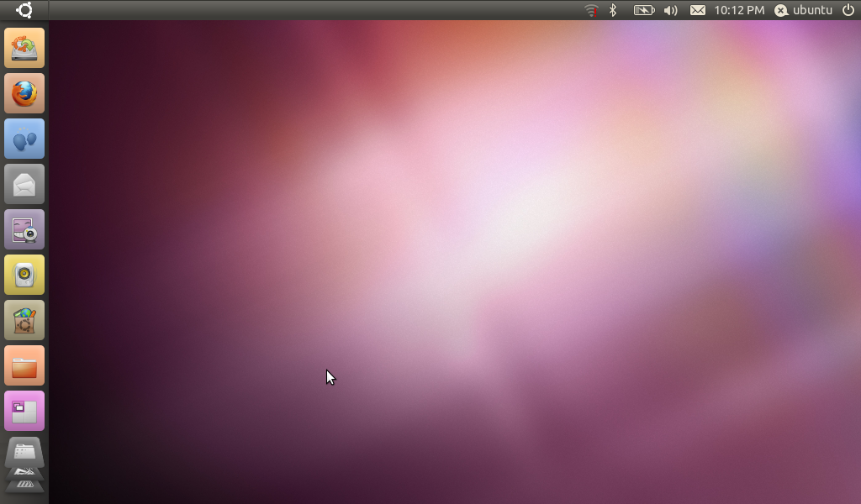
Task: Open Evolution mail from launcher
Action: [24, 184]
